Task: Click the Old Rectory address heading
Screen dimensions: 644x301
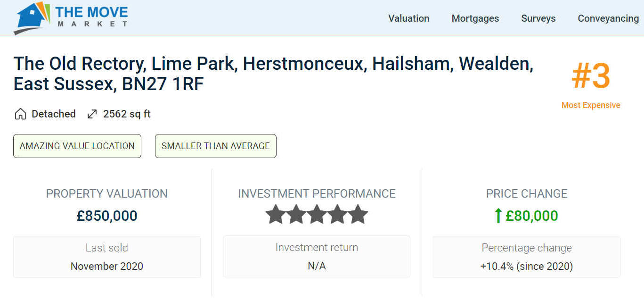Action: pos(273,74)
